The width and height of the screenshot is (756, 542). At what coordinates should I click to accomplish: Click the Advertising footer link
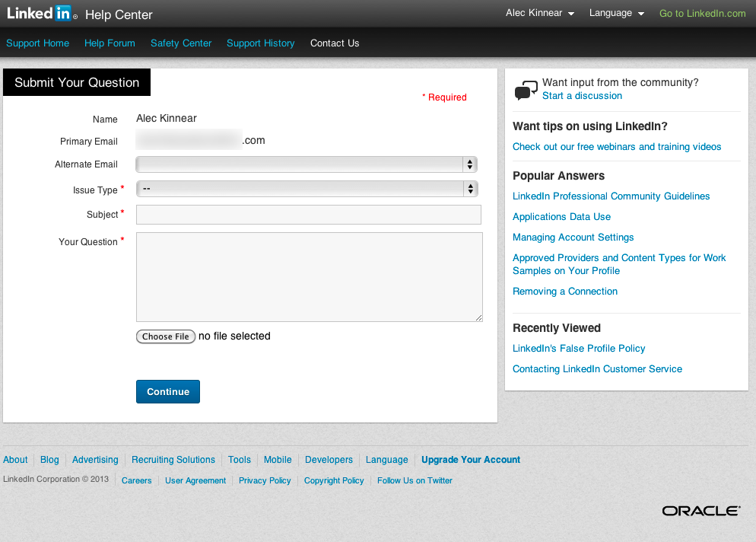tap(95, 460)
